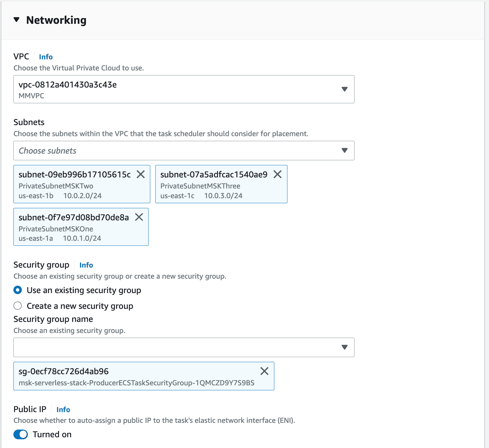The image size is (489, 448).
Task: Click the Networking section header title
Action: click(x=56, y=20)
